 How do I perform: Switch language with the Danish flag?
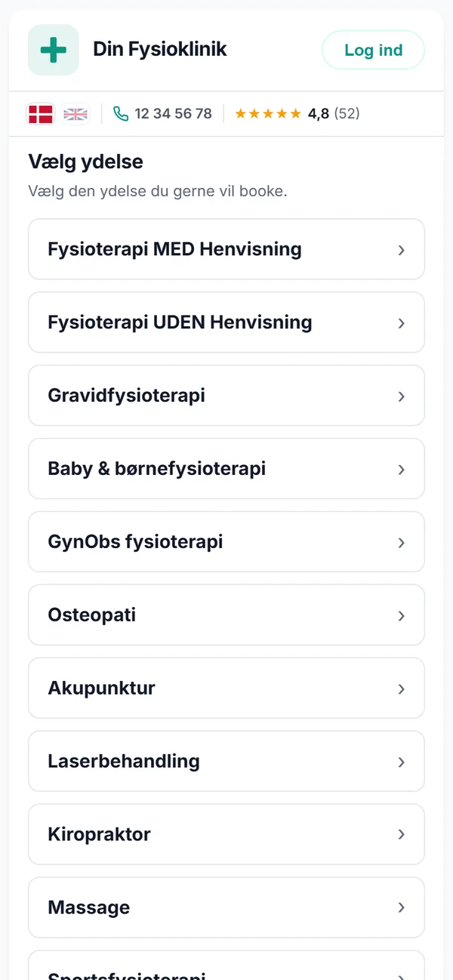[41, 114]
